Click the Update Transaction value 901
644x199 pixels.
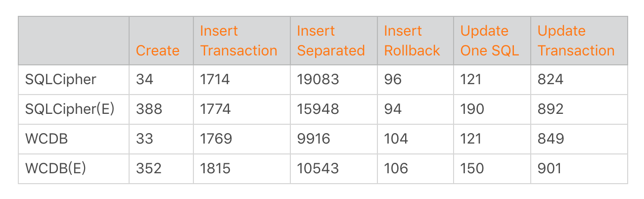[550, 168]
